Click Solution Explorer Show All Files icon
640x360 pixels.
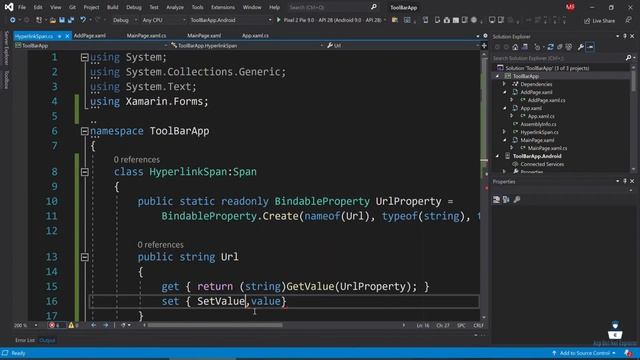point(569,47)
